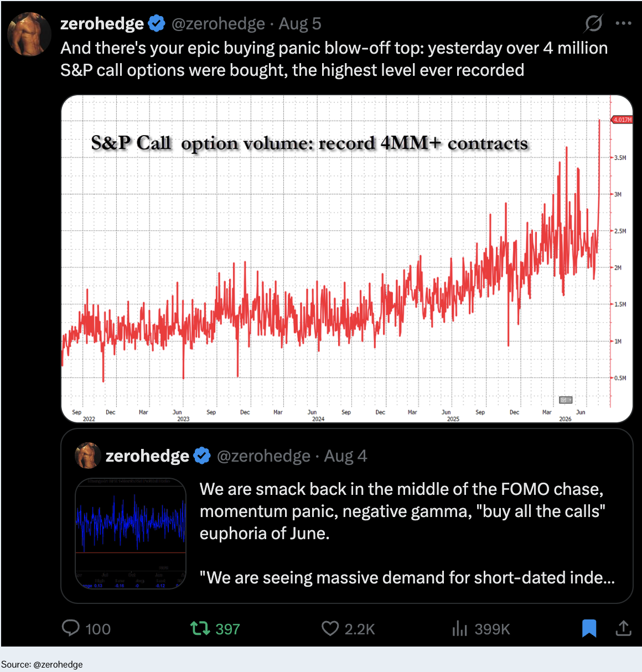Toggle the blue bookmark icon
This screenshot has width=642, height=672.
tap(589, 628)
